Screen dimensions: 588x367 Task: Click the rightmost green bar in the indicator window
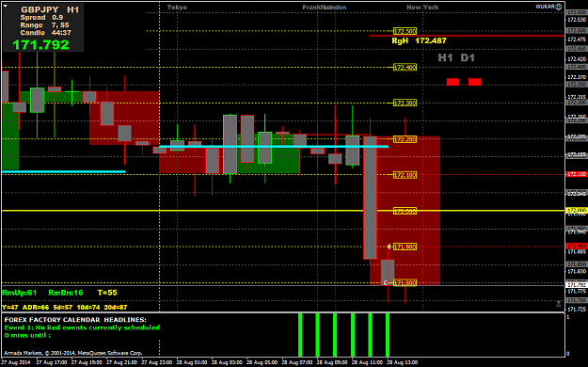click(x=388, y=335)
